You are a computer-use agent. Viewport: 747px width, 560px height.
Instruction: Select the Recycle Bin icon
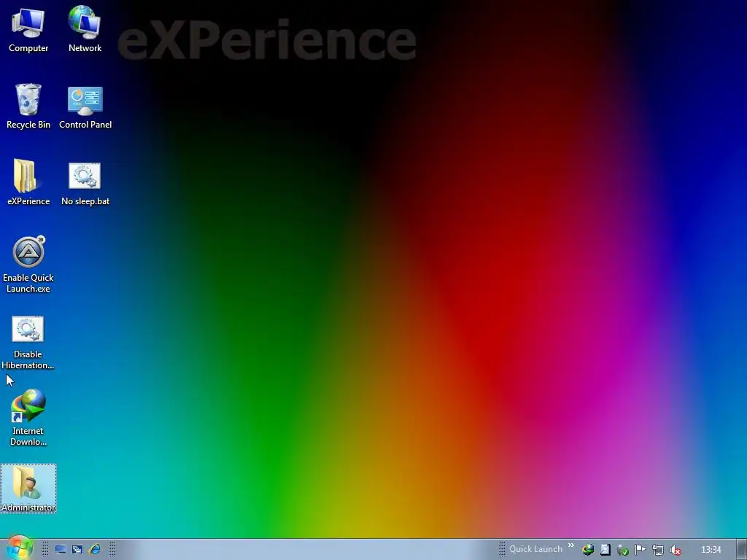[28, 106]
